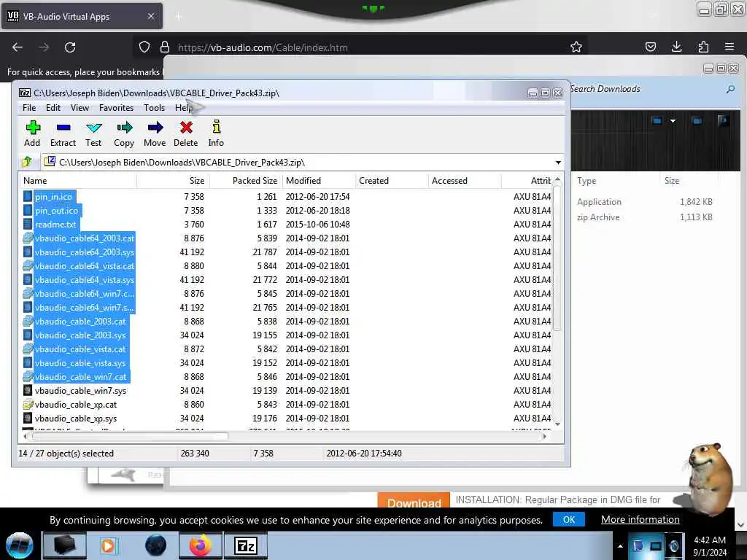Run the Test archive tool
The width and height of the screenshot is (747, 560).
(93, 133)
